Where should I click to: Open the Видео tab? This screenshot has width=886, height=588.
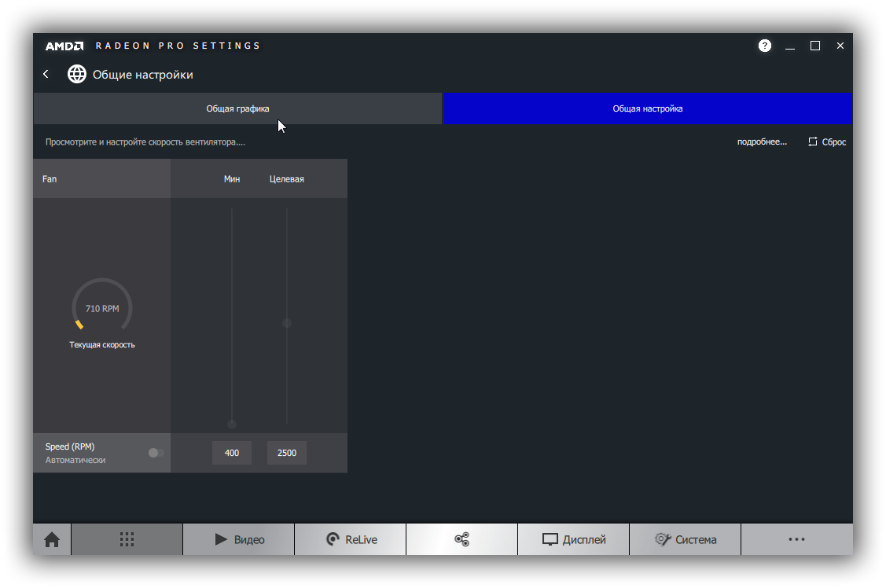[x=238, y=539]
